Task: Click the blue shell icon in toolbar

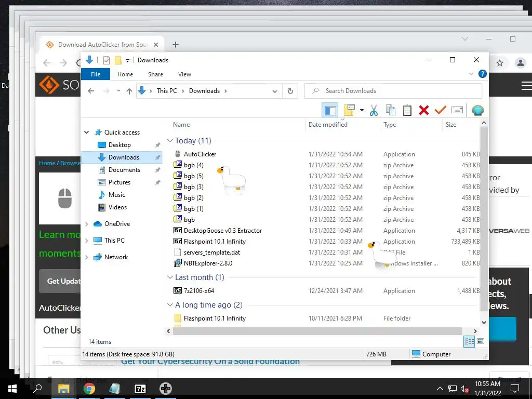Action: (478, 110)
